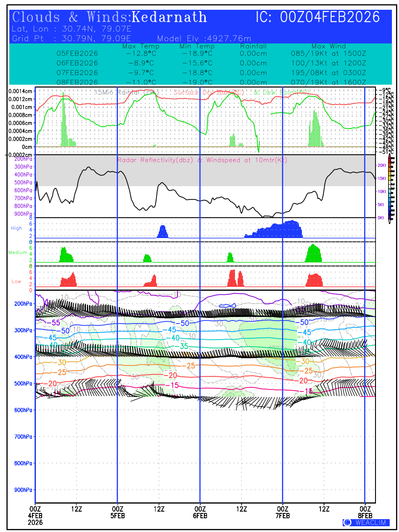Click the 00Z 8FEB time axis marker
Image resolution: width=399 pixels, height=532 pixels.
click(365, 512)
